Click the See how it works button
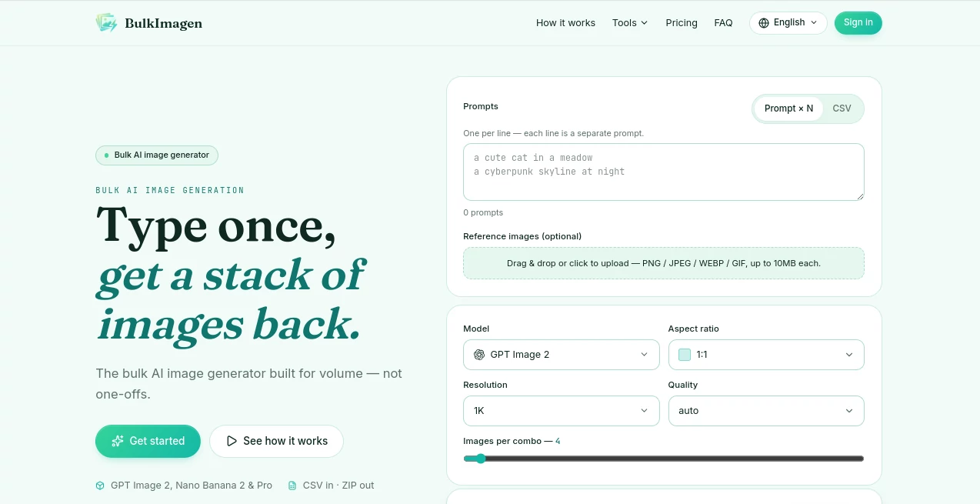The width and height of the screenshot is (980, 504). pyautogui.click(x=276, y=441)
